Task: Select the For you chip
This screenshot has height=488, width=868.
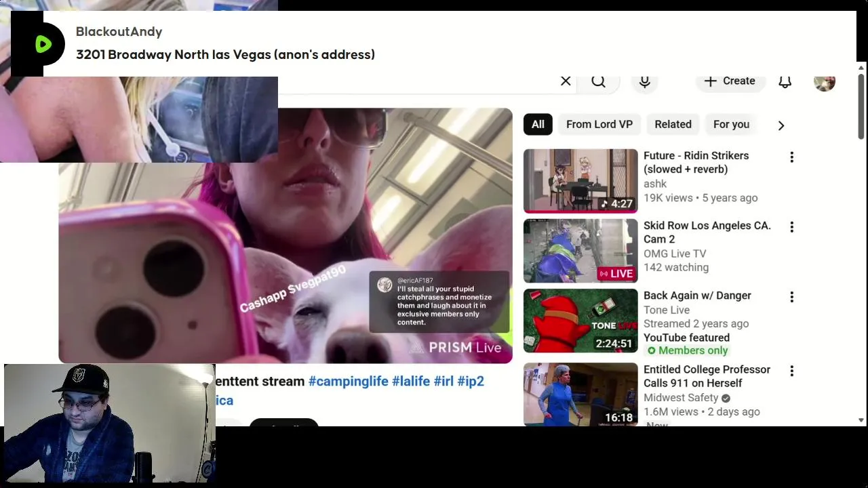Action: (x=731, y=125)
